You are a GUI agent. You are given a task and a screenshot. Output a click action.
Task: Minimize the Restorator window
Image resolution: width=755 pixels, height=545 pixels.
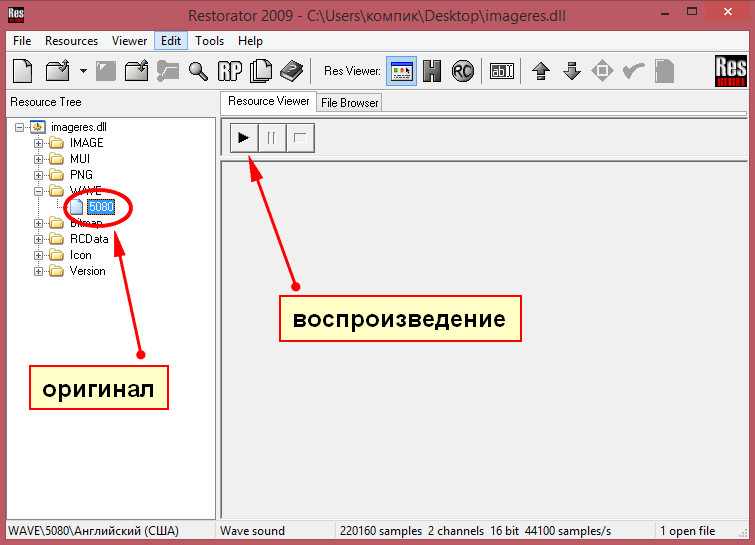click(x=665, y=13)
